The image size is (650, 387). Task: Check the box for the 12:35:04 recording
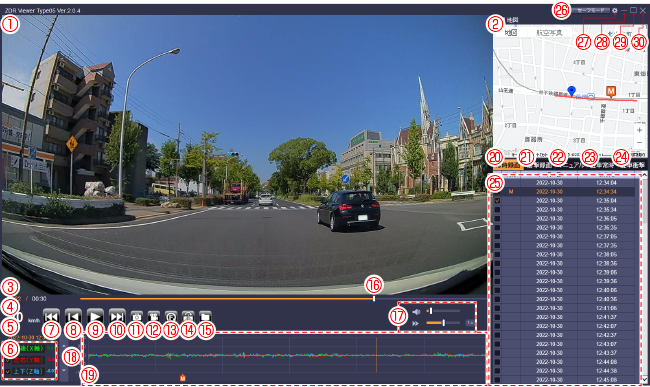[x=497, y=201]
